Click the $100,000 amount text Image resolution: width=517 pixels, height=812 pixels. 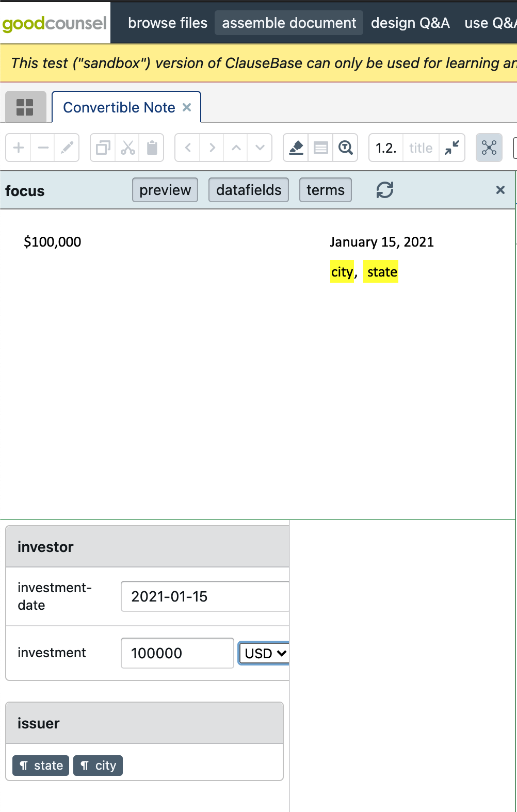53,242
